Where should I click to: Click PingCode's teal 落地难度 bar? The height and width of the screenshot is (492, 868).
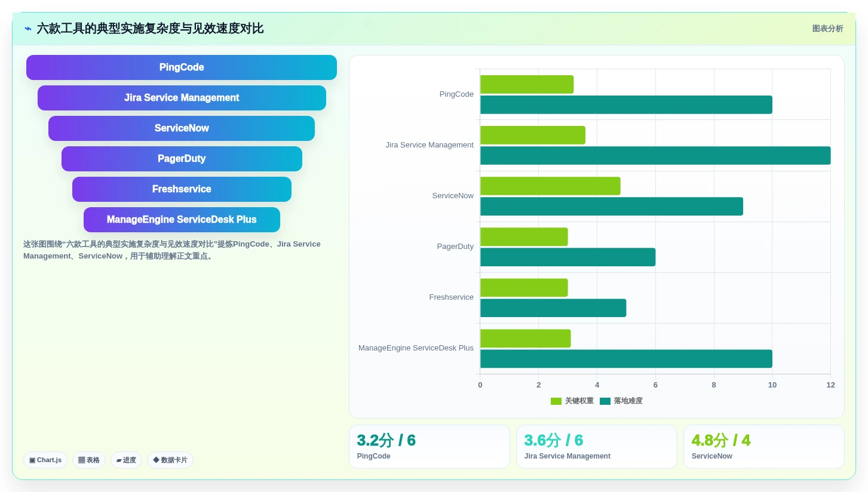click(x=626, y=104)
